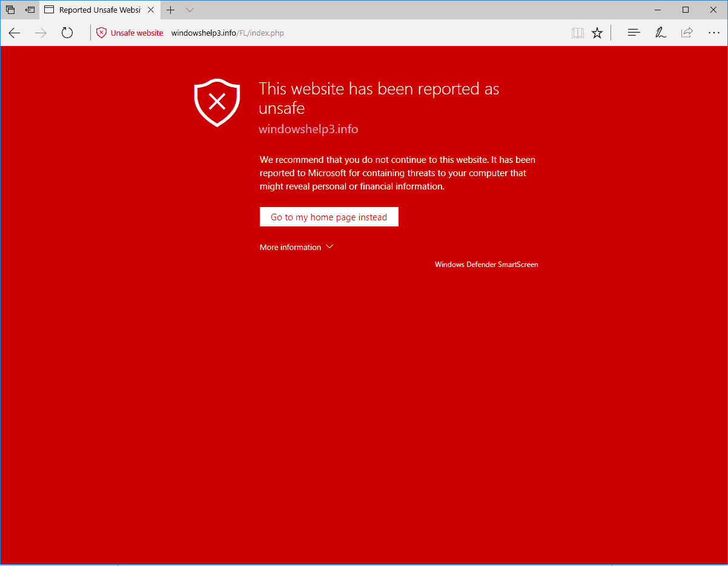This screenshot has width=728, height=566.
Task: Minimize the Edge window
Action: (658, 10)
